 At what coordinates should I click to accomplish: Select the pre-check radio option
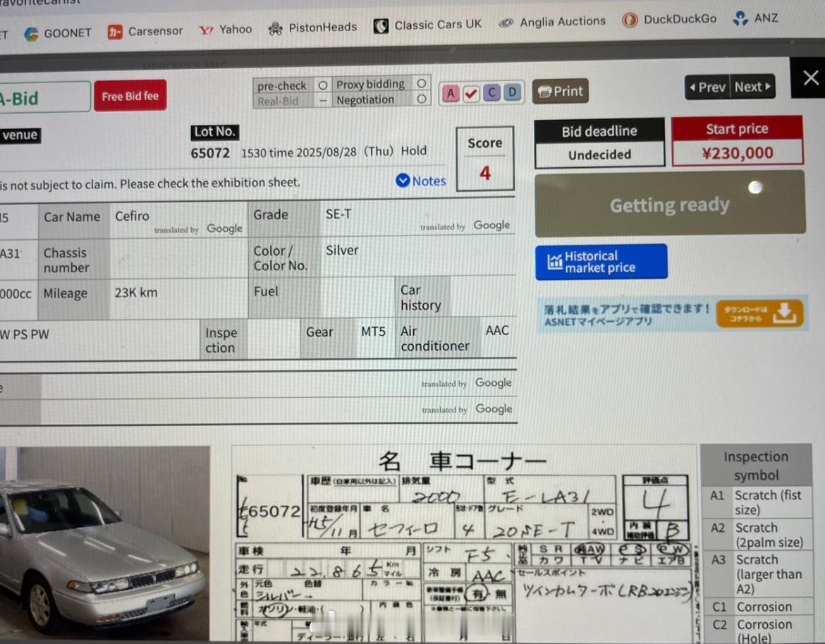click(x=322, y=85)
